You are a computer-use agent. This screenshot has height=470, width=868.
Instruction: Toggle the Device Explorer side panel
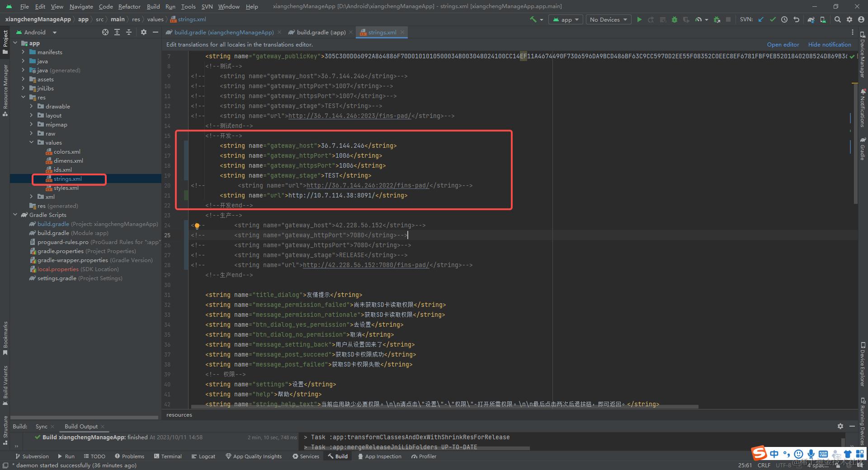click(x=863, y=364)
